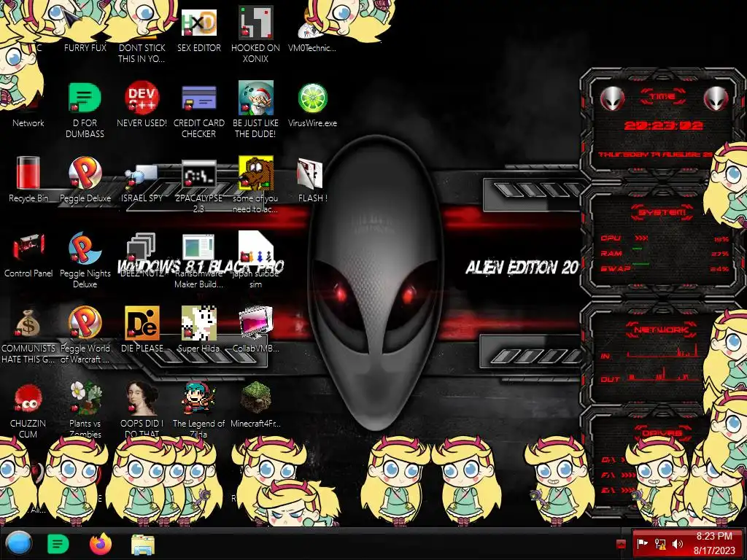Click the TIME gadget header
The width and height of the screenshot is (747, 560).
coord(662,96)
